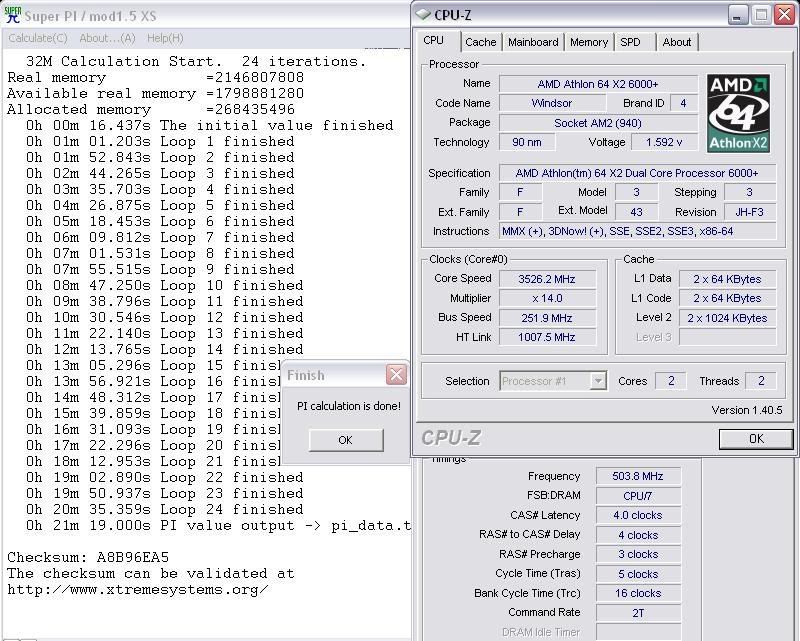
Task: Switch to the Mainboard tab in CPU-Z
Action: pyautogui.click(x=533, y=42)
